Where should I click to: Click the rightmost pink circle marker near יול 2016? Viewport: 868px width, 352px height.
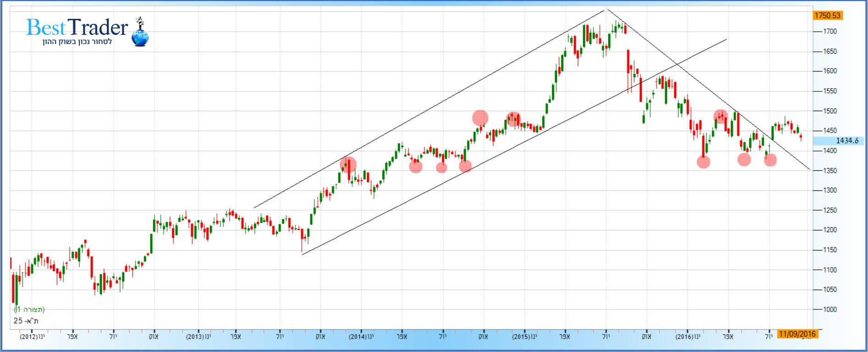770,160
